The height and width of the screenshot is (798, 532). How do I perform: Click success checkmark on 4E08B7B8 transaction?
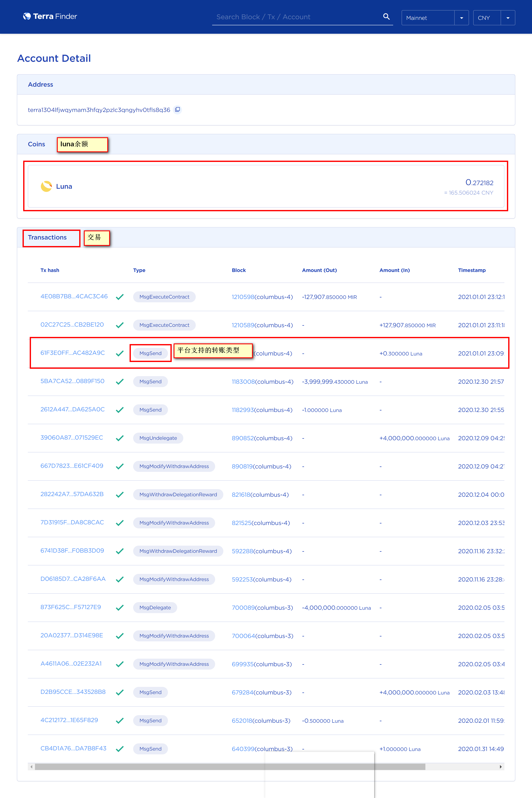[x=119, y=297]
